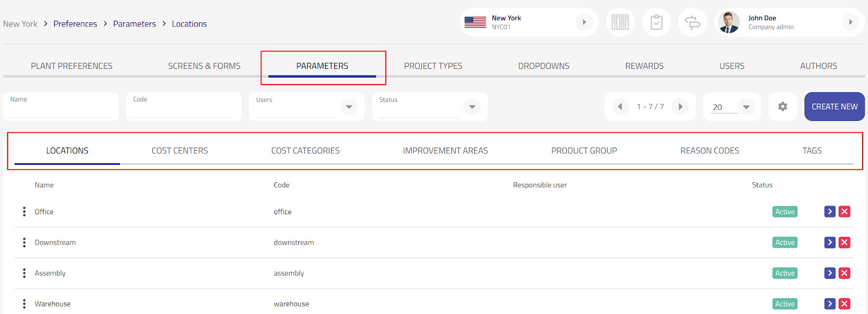Viewport: 868px width, 314px height.
Task: Open the rows-per-page dropdown showing 20
Action: coord(746,107)
